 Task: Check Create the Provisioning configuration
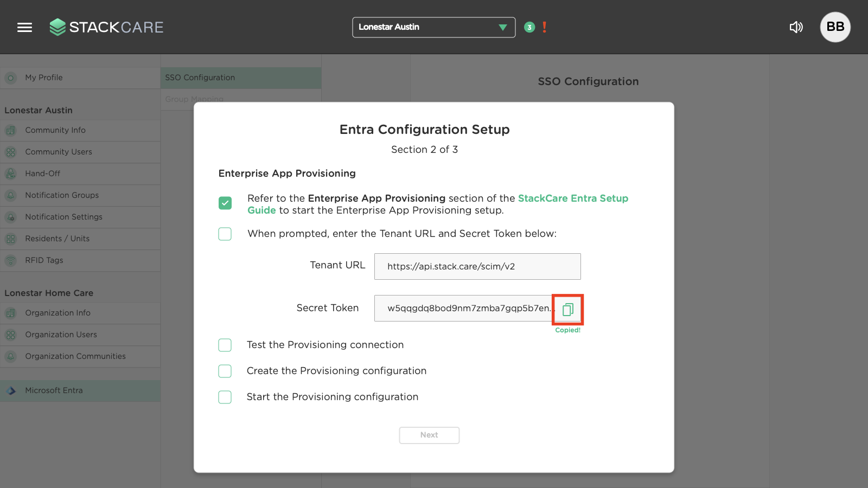pos(225,371)
